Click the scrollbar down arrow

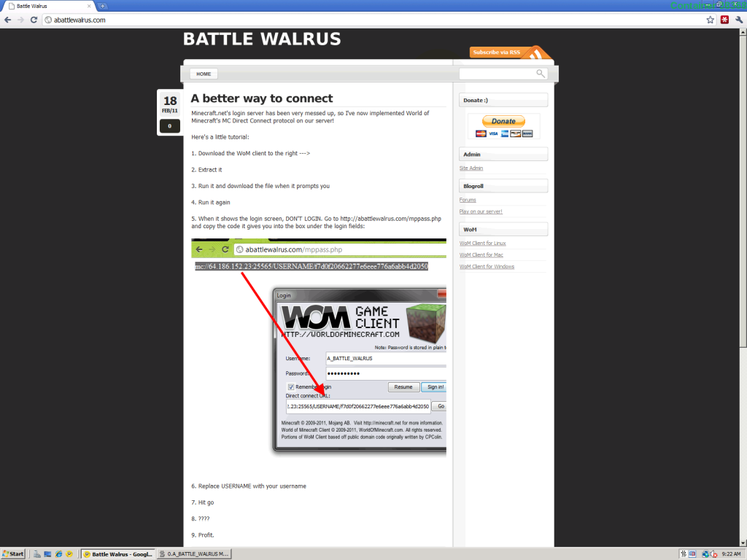pyautogui.click(x=743, y=542)
